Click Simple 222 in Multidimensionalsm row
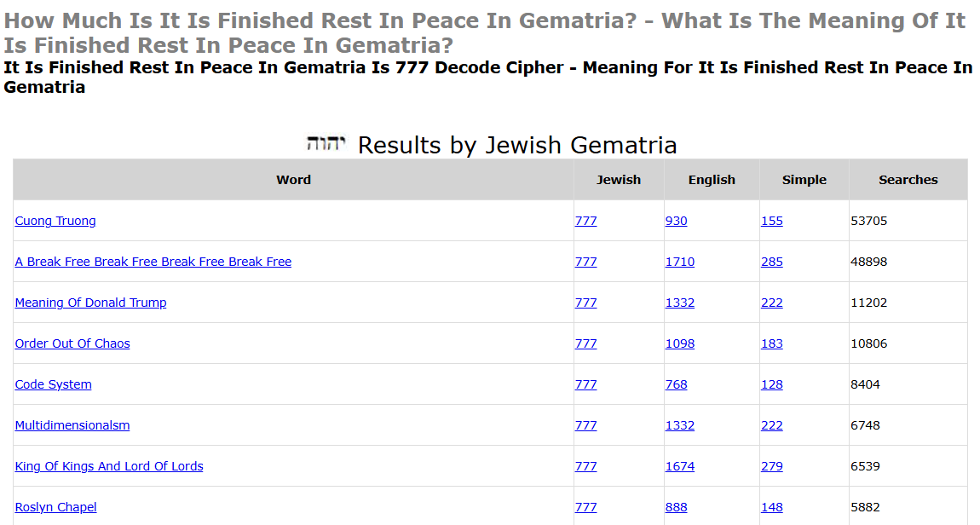This screenshot has width=980, height=525. tap(772, 425)
